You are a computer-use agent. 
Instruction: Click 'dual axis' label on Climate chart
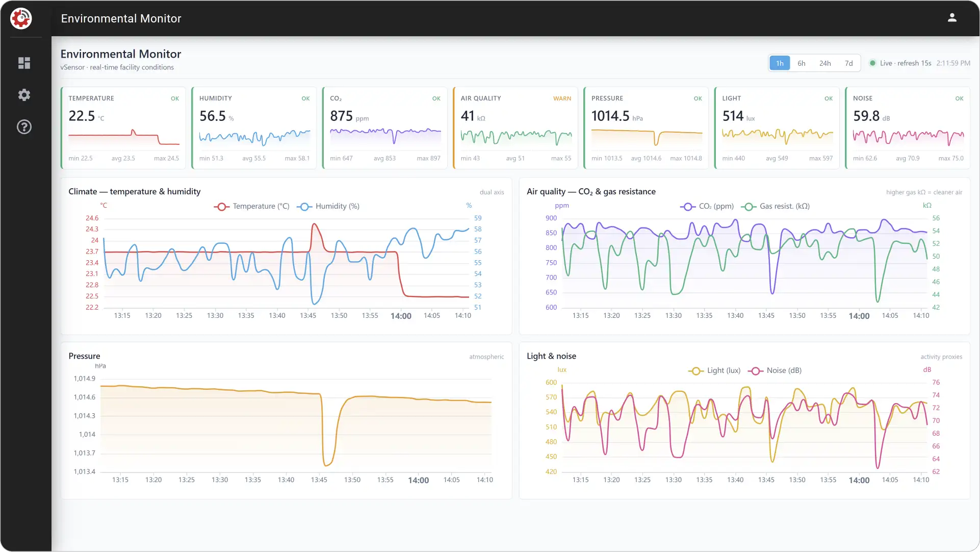click(492, 192)
